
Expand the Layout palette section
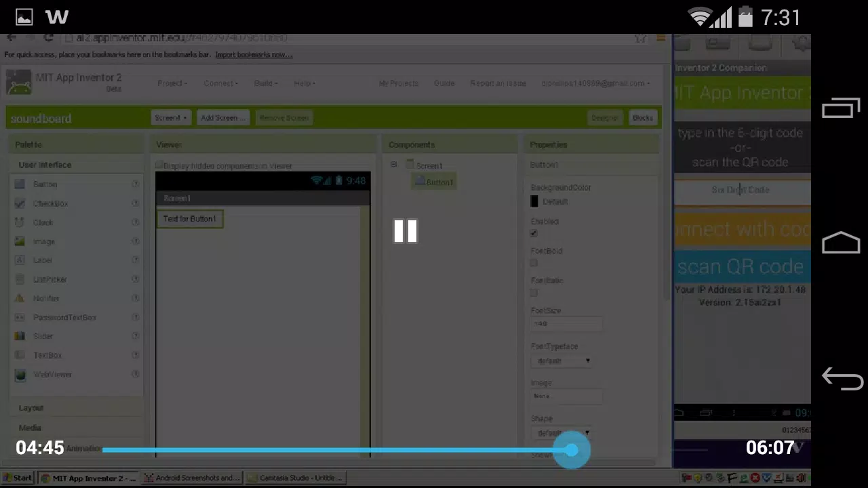click(x=31, y=407)
